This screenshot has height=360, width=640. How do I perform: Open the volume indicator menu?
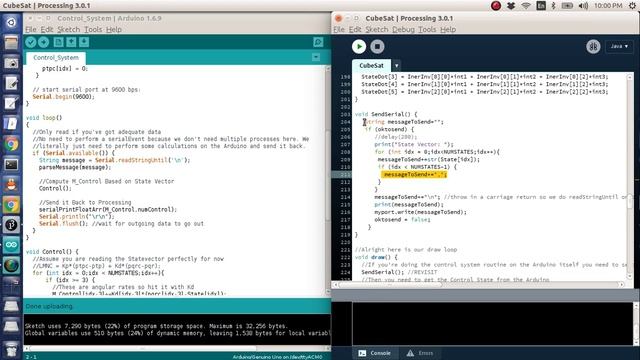point(583,6)
